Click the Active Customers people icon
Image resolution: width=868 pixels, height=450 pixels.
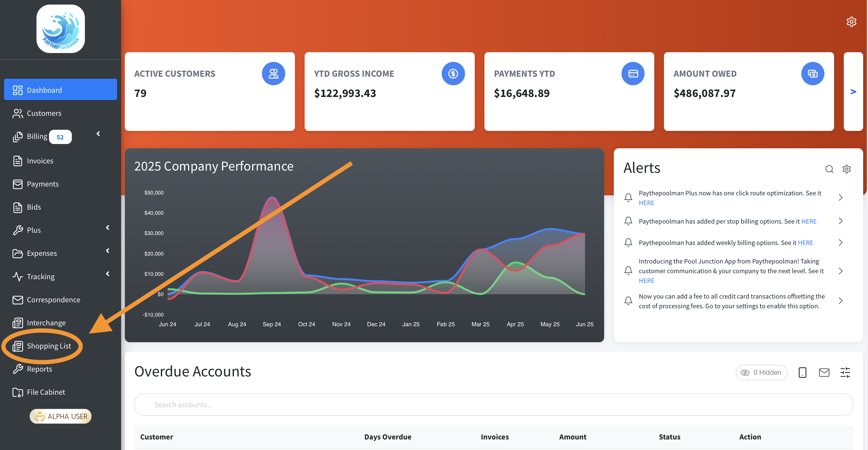[x=273, y=74]
